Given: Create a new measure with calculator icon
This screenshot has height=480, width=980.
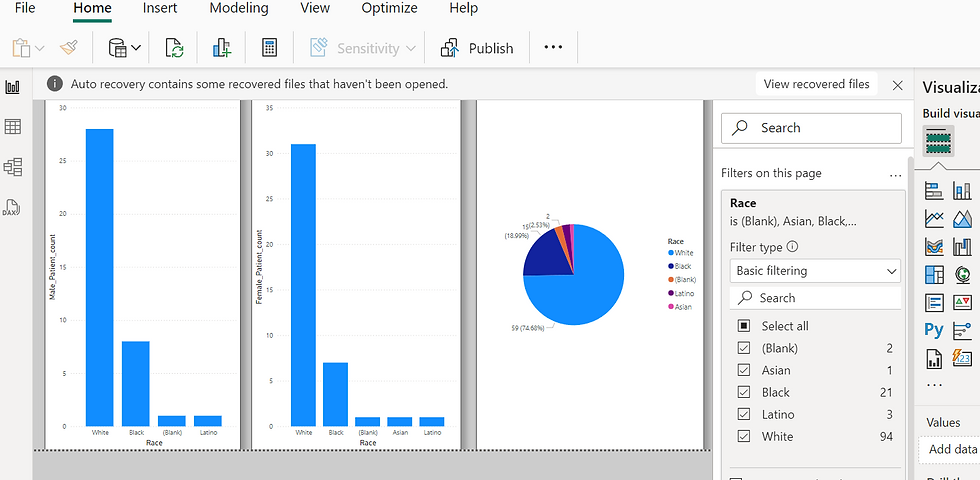Looking at the screenshot, I should [269, 48].
